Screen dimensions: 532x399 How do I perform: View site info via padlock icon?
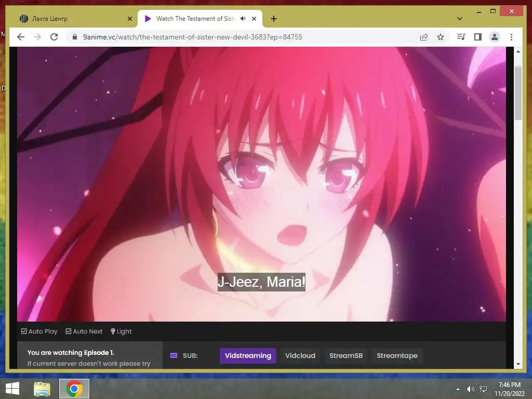coord(75,37)
